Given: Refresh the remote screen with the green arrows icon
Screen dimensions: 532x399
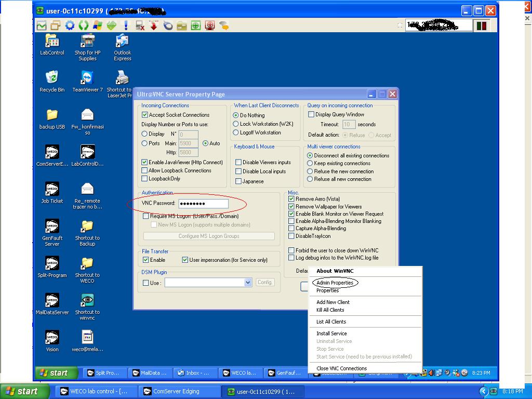Looking at the screenshot, I should pos(84,25).
